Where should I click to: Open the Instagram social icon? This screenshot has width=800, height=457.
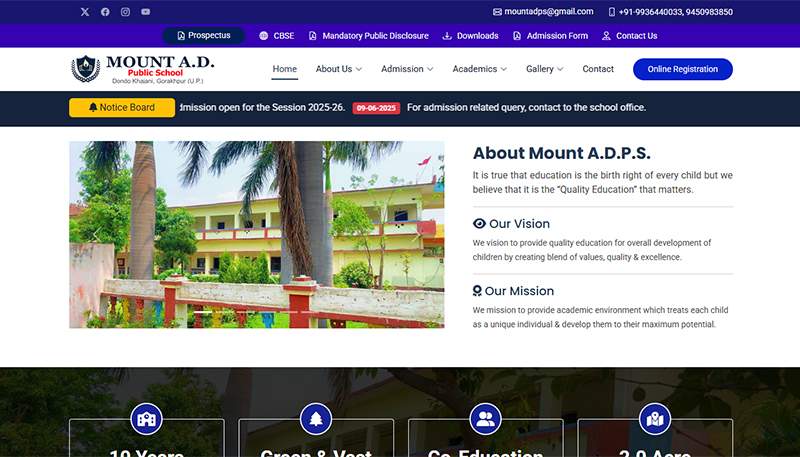pyautogui.click(x=125, y=12)
